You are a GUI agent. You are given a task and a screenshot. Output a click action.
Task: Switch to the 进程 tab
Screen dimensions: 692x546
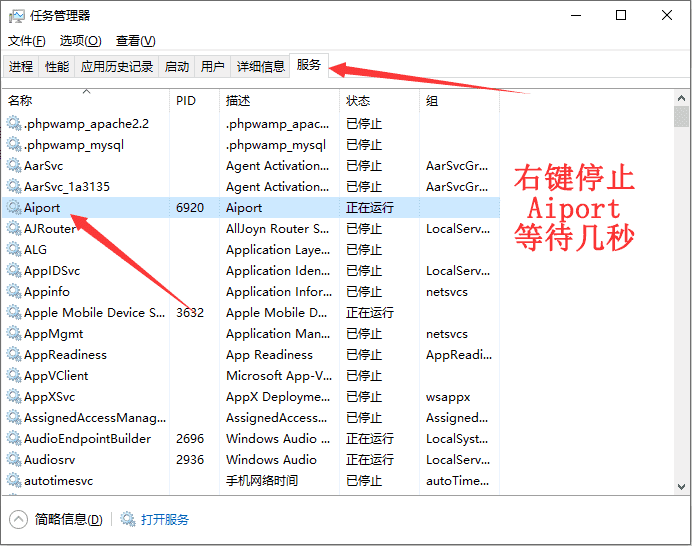(21, 67)
